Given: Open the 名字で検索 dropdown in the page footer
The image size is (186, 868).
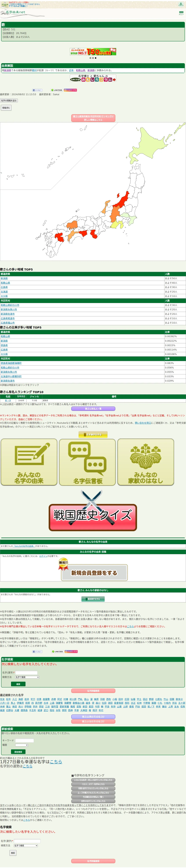Looking at the screenshot, I should tap(26, 845).
